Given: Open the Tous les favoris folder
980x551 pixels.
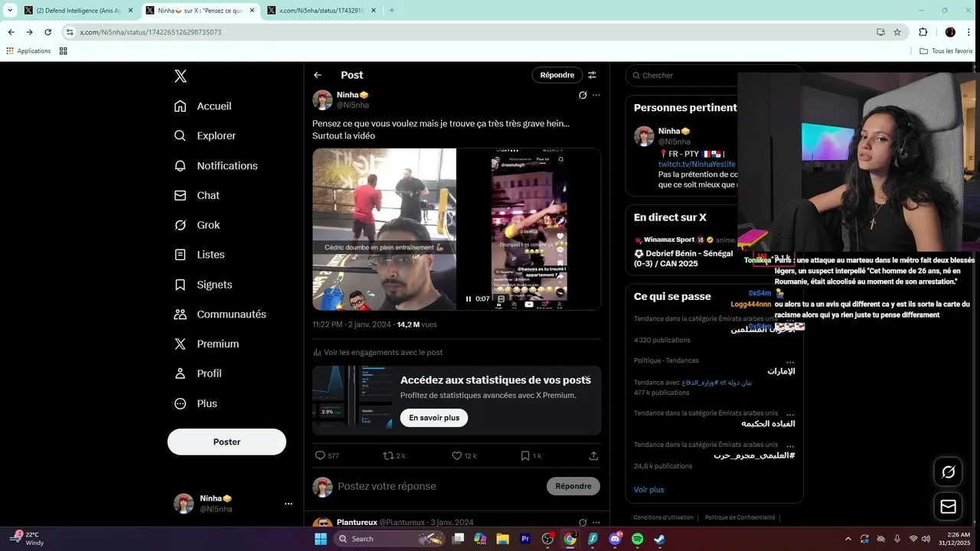Looking at the screenshot, I should tap(946, 51).
